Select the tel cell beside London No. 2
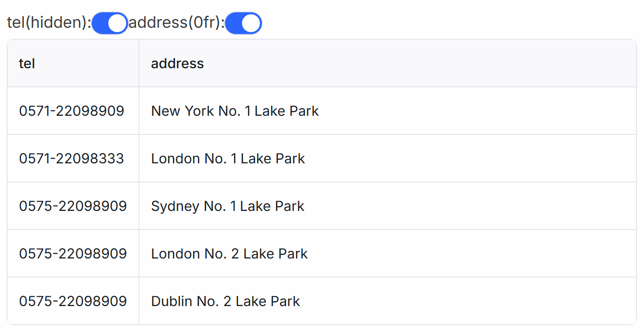Viewport: 644px width, 335px height. [x=73, y=254]
